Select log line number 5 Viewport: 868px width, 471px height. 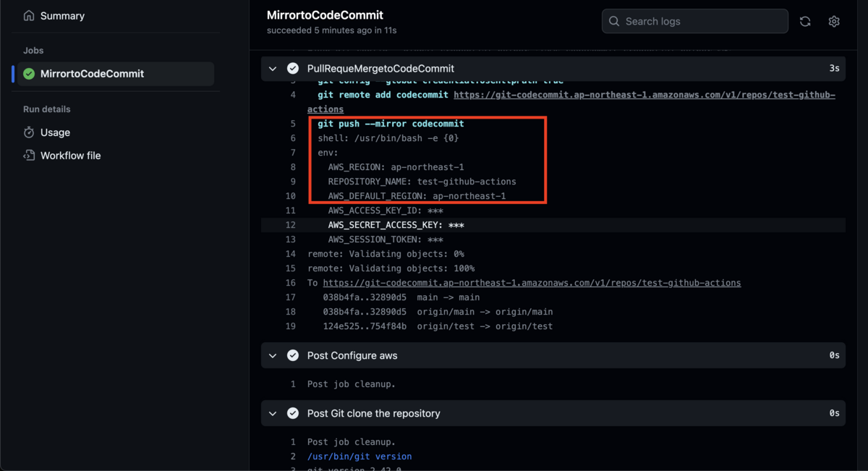point(293,124)
